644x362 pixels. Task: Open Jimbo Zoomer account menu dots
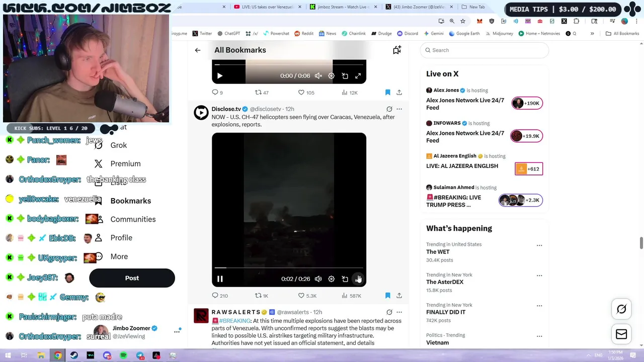coord(177,331)
